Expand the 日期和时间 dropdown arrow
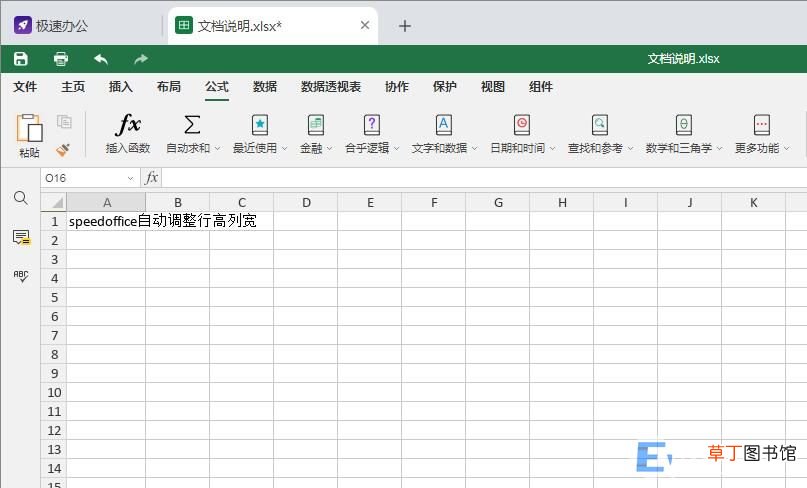Image resolution: width=807 pixels, height=488 pixels. pyautogui.click(x=552, y=148)
